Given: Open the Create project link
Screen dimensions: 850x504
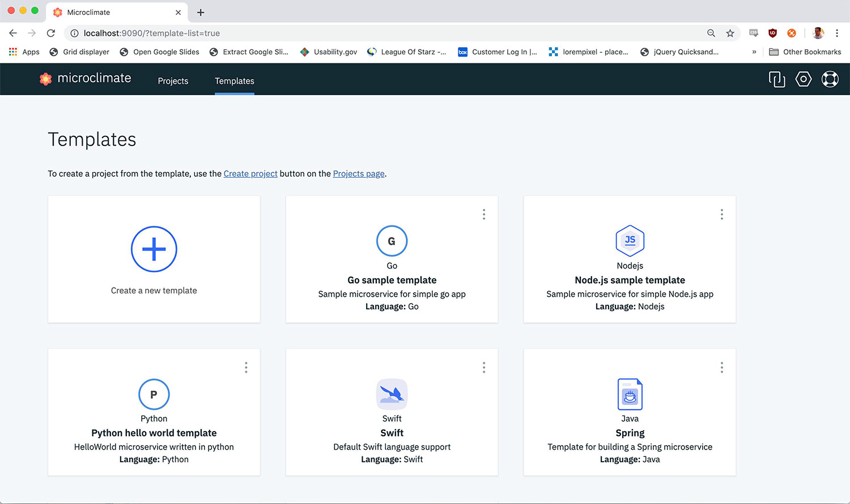Looking at the screenshot, I should tap(250, 173).
